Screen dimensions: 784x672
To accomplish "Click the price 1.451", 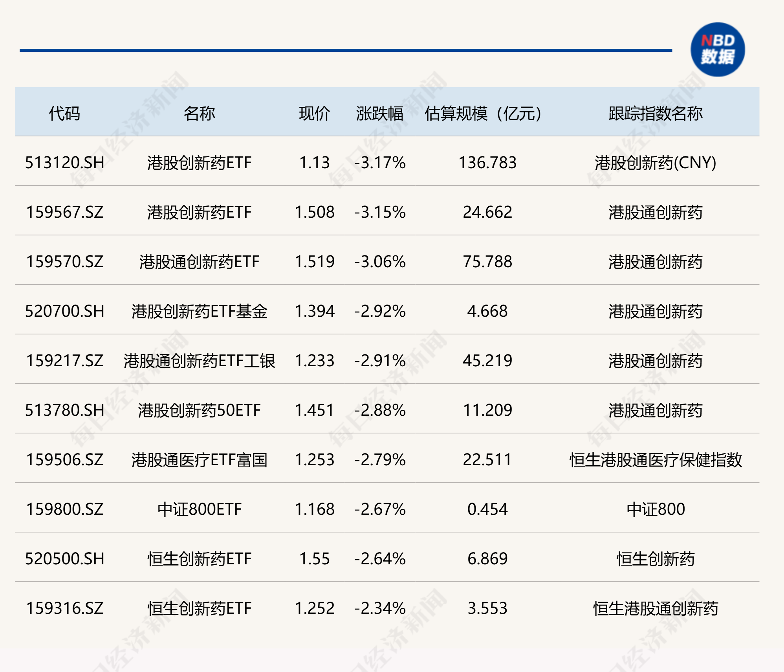I will (315, 410).
